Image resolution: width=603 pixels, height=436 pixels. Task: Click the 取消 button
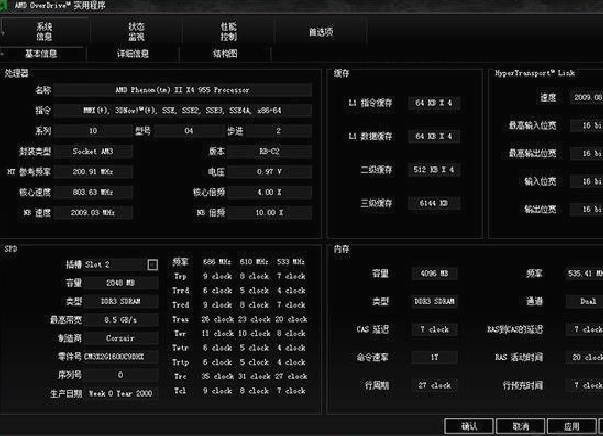click(520, 426)
